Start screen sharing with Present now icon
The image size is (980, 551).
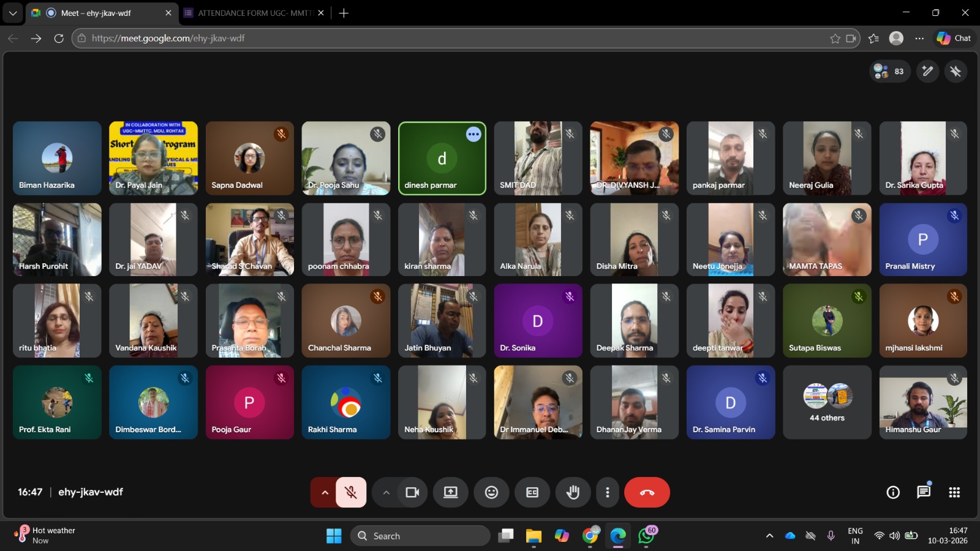click(x=451, y=492)
